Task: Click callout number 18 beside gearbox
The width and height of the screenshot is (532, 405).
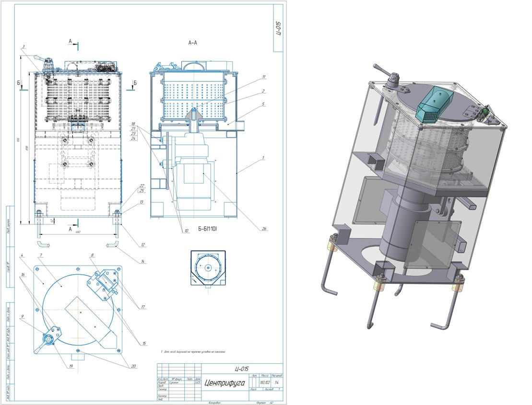Action: [133, 124]
